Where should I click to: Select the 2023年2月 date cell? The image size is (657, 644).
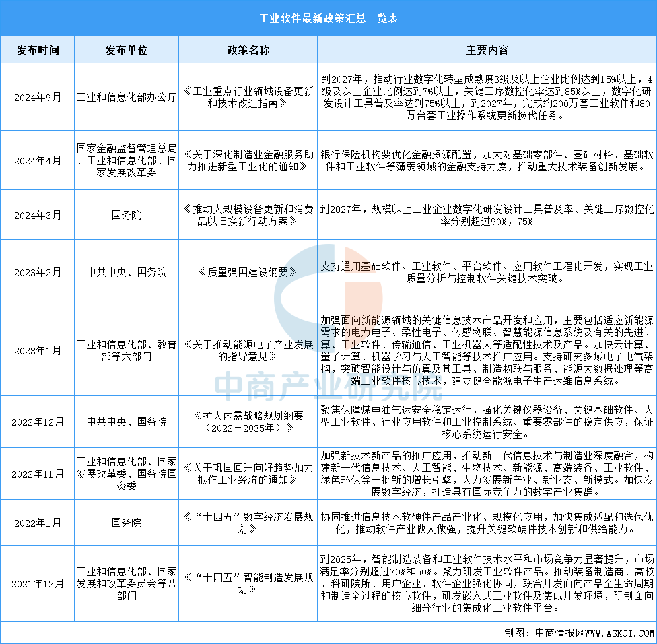tap(38, 273)
